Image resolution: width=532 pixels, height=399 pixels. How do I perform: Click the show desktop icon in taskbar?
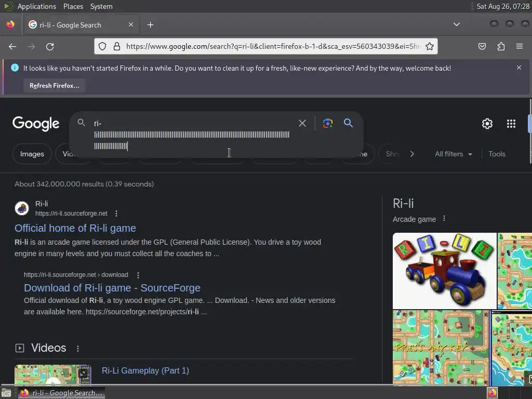point(6,393)
